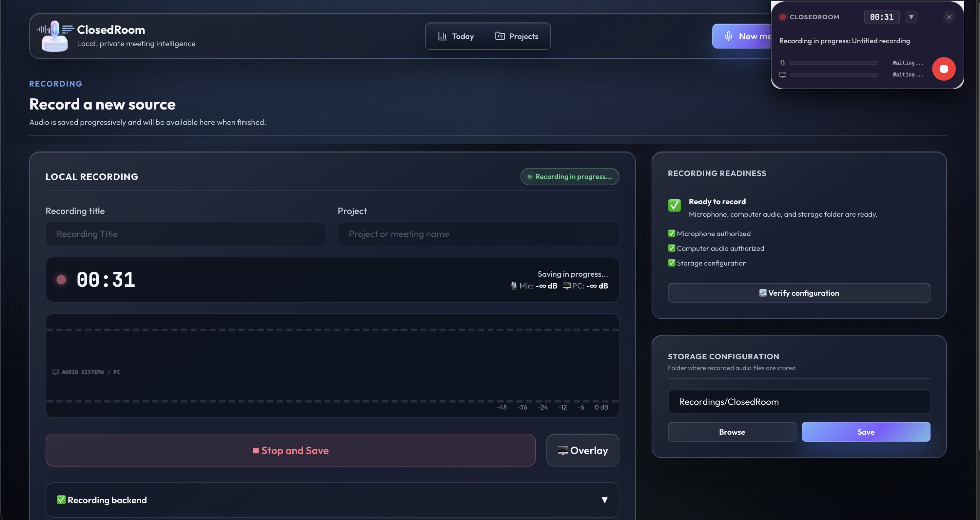Click the microphone level icon in overlay
This screenshot has width=980, height=520.
click(783, 63)
